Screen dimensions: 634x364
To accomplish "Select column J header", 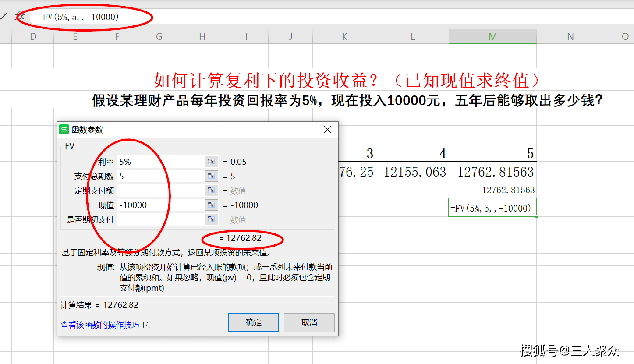I will [x=290, y=37].
